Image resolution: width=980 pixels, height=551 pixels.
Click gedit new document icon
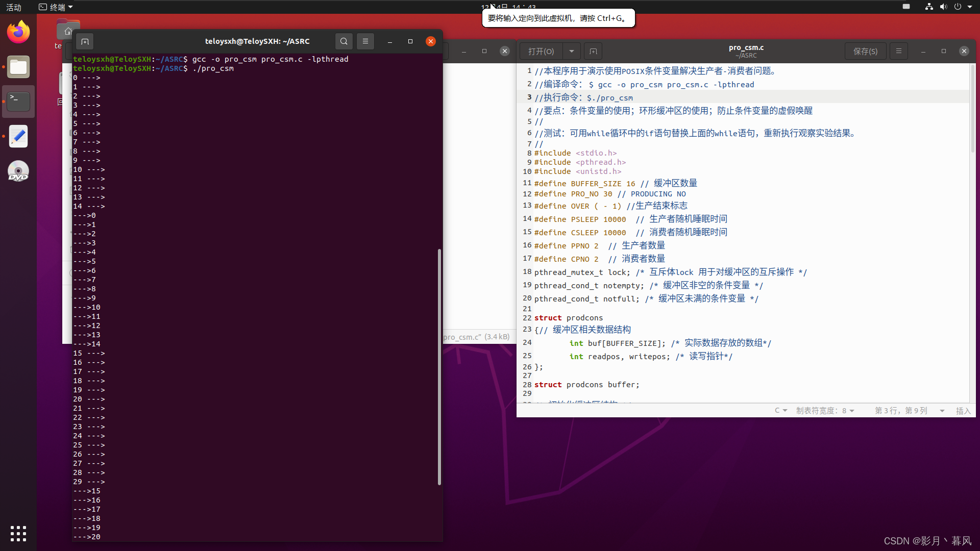(593, 51)
